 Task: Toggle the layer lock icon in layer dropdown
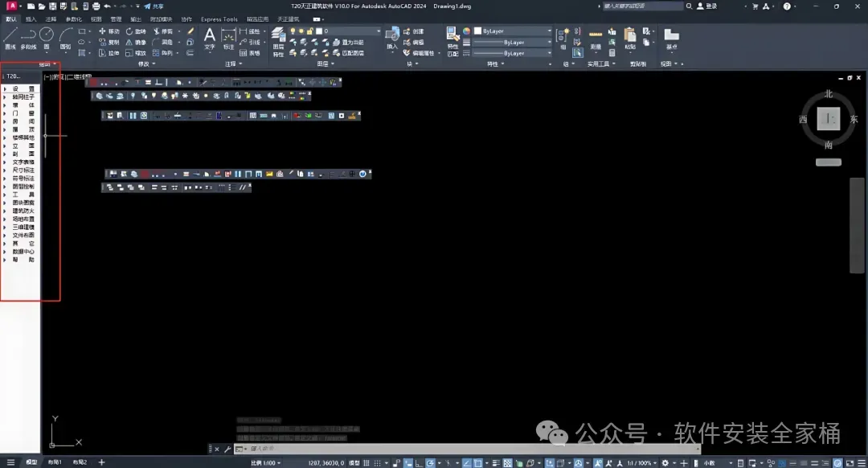310,31
